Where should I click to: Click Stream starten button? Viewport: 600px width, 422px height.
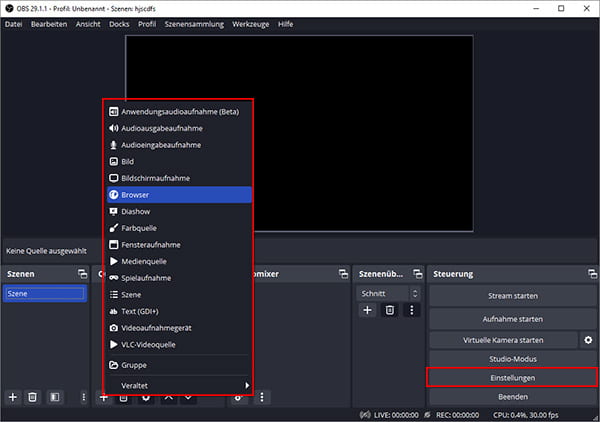tap(513, 296)
